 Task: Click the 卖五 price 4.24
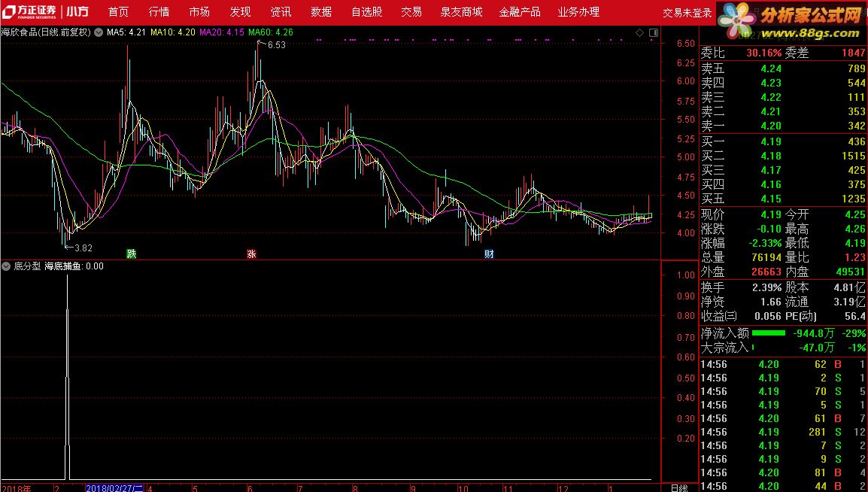pyautogui.click(x=770, y=68)
